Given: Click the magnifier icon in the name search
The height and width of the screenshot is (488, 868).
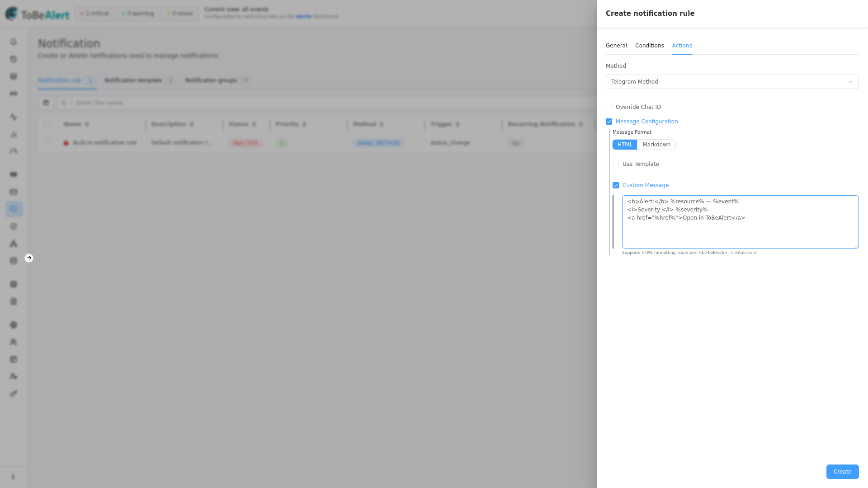Looking at the screenshot, I should pyautogui.click(x=64, y=103).
